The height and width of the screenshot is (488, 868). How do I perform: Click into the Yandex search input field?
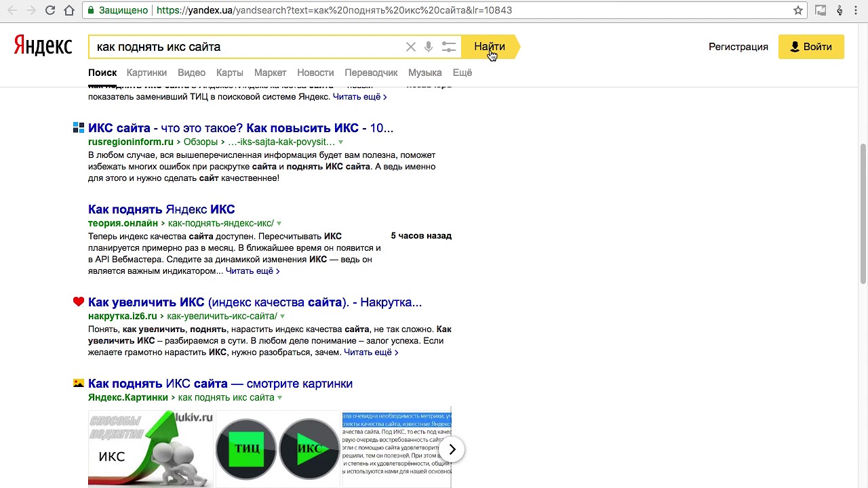248,47
